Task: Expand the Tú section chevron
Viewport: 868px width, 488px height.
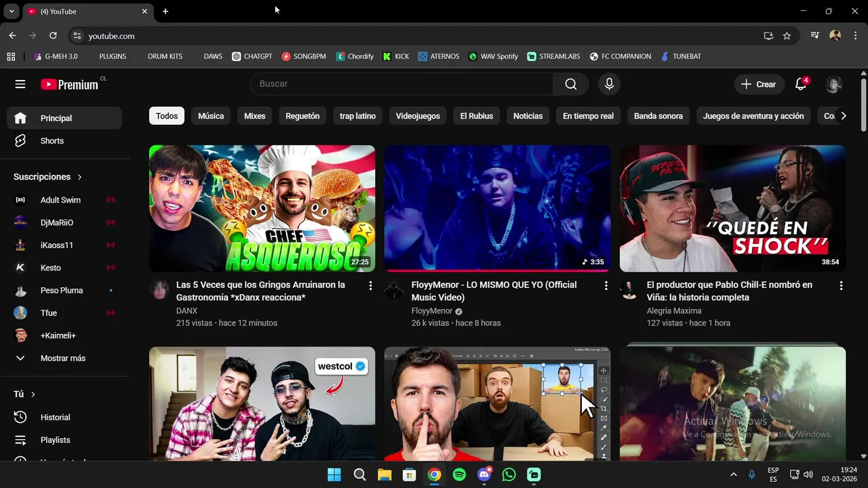Action: (33, 394)
